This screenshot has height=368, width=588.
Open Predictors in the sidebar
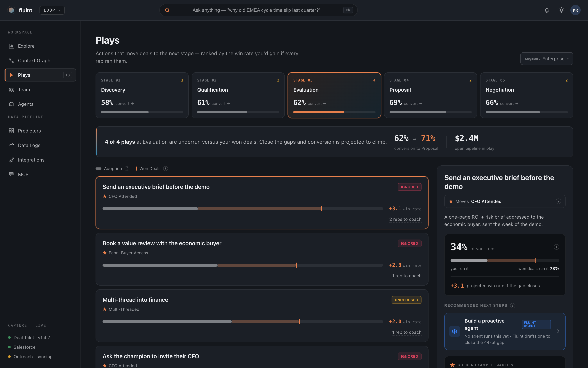[40, 131]
